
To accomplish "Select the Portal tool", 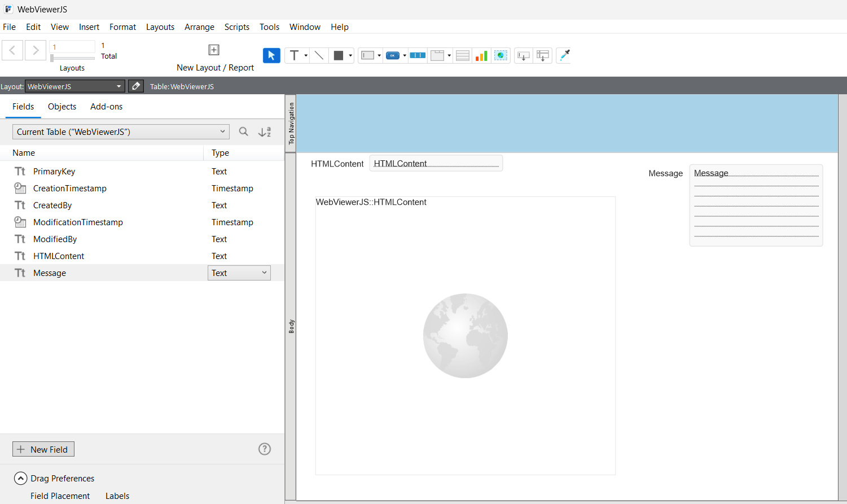I will [x=463, y=55].
